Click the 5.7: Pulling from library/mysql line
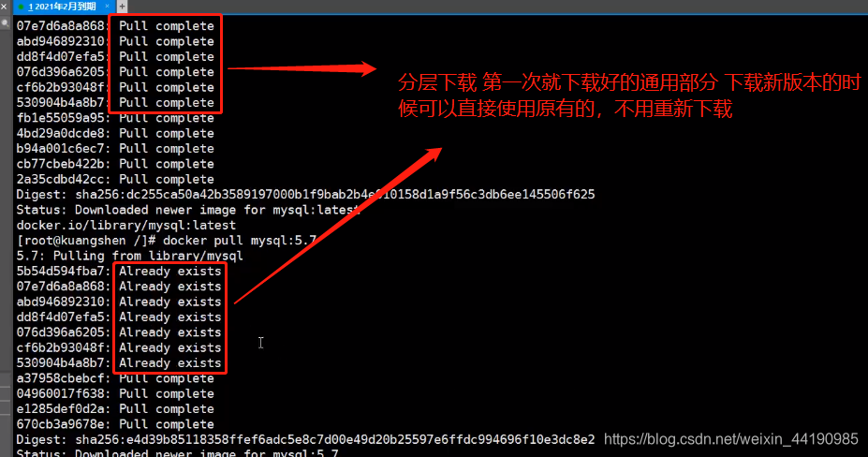This screenshot has width=868, height=457. pos(130,256)
